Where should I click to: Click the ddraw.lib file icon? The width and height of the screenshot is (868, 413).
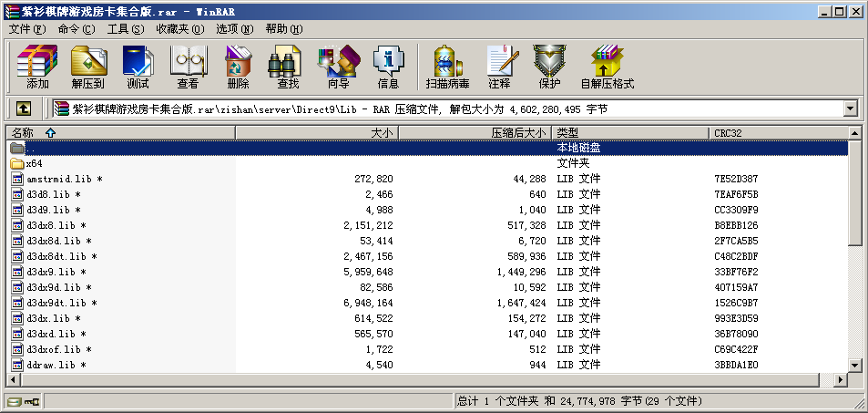17,366
